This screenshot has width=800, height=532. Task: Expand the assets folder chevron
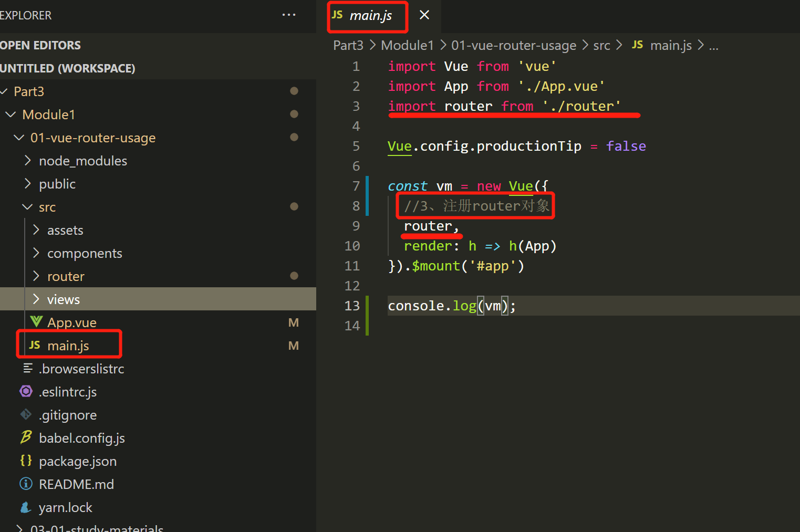pos(36,230)
